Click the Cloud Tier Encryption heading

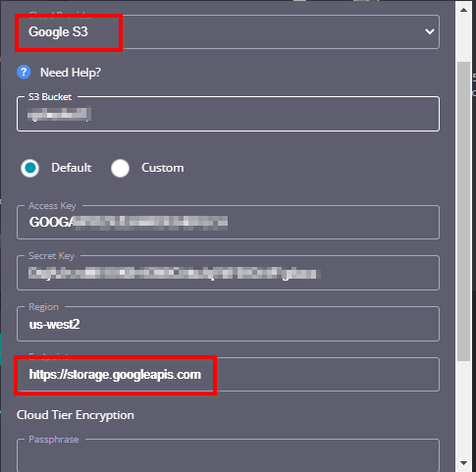[x=76, y=415]
